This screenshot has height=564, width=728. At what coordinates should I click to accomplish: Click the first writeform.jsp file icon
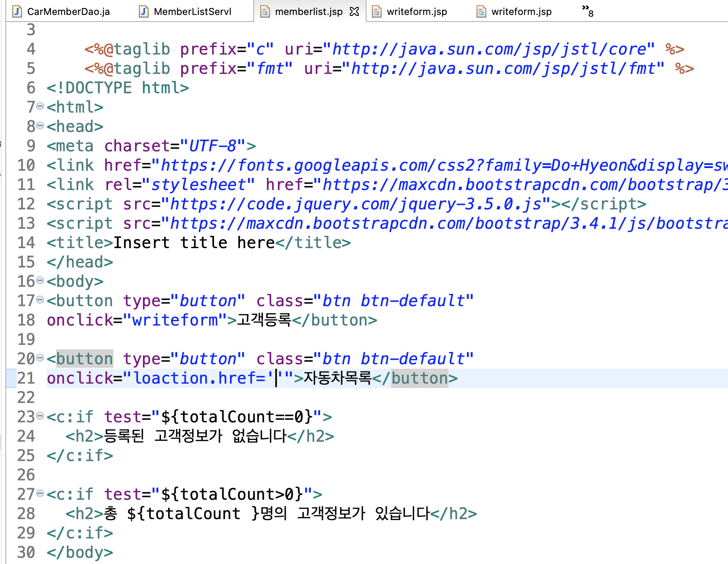point(377,11)
